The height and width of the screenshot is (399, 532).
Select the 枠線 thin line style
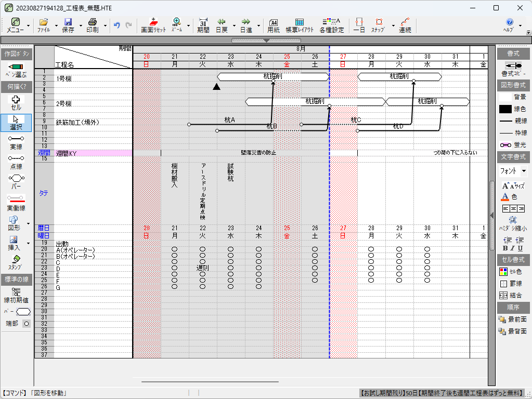[513, 133]
